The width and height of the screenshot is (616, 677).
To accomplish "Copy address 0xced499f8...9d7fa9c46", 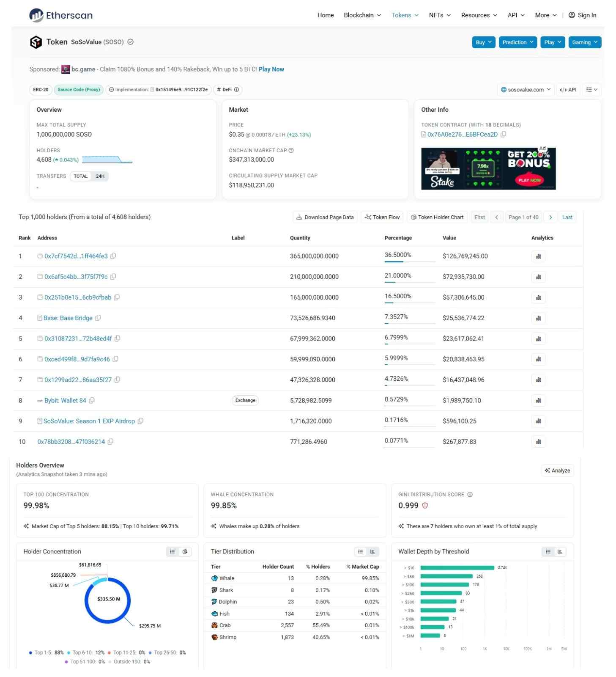I will pos(115,359).
